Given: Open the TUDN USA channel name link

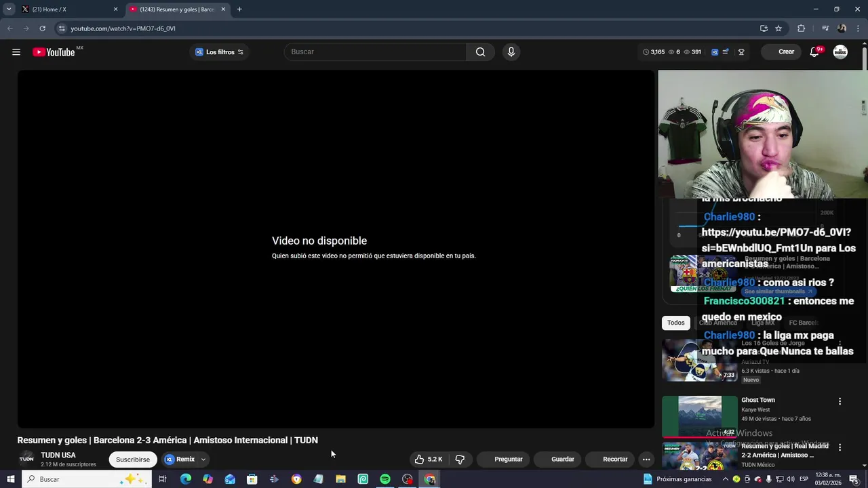Looking at the screenshot, I should pos(58,455).
